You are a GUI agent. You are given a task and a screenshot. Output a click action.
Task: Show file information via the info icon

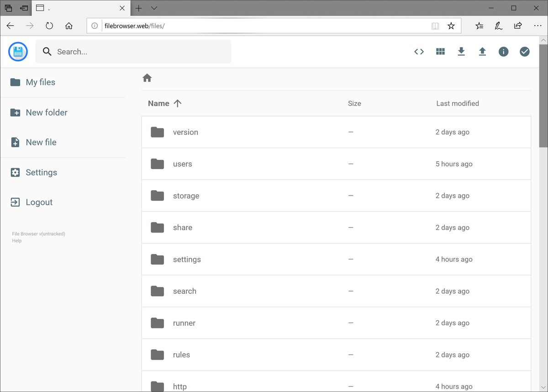pos(503,52)
